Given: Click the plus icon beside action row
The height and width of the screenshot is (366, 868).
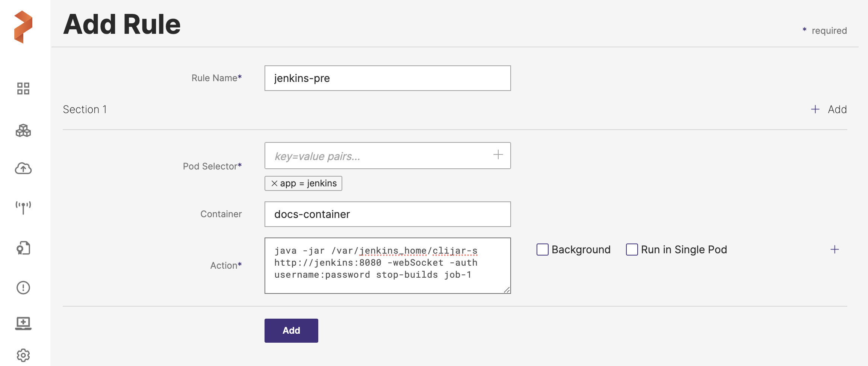Looking at the screenshot, I should [835, 250].
